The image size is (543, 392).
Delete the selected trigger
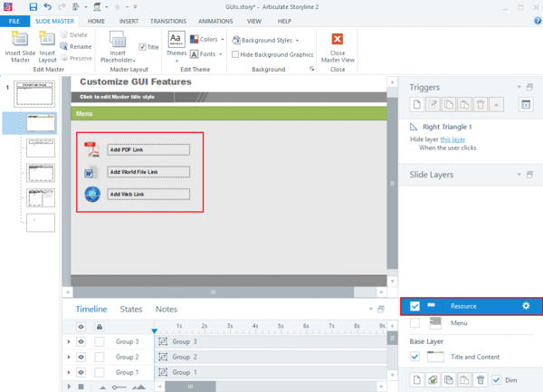pos(481,104)
